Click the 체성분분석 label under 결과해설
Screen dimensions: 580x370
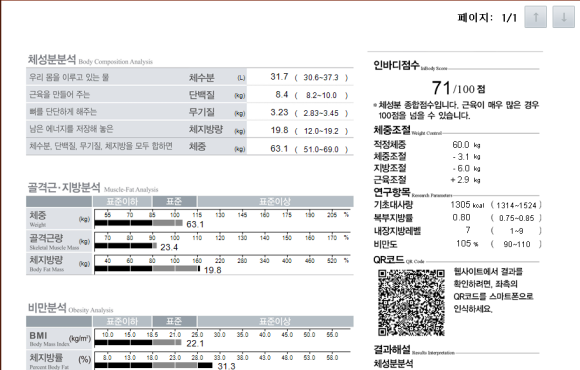(393, 363)
